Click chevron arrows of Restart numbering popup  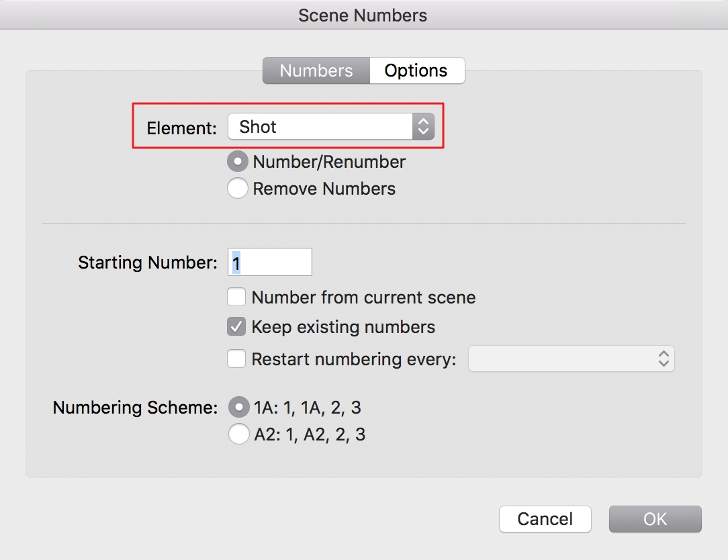664,359
